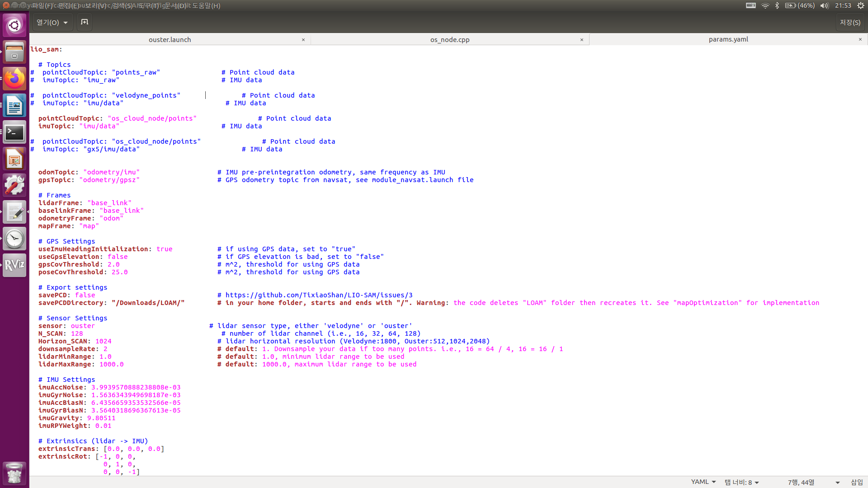
Task: Click the 저장(S) save button
Action: [x=850, y=22]
